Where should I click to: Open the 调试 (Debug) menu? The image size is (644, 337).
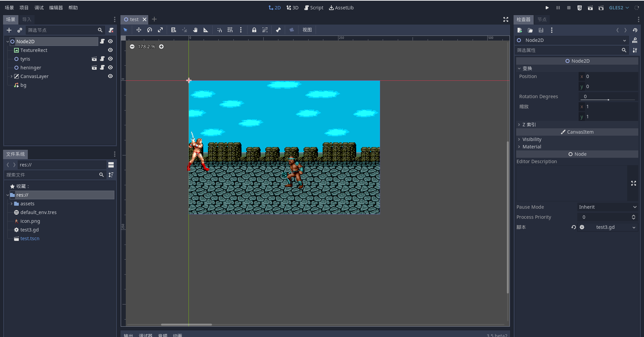click(x=39, y=8)
